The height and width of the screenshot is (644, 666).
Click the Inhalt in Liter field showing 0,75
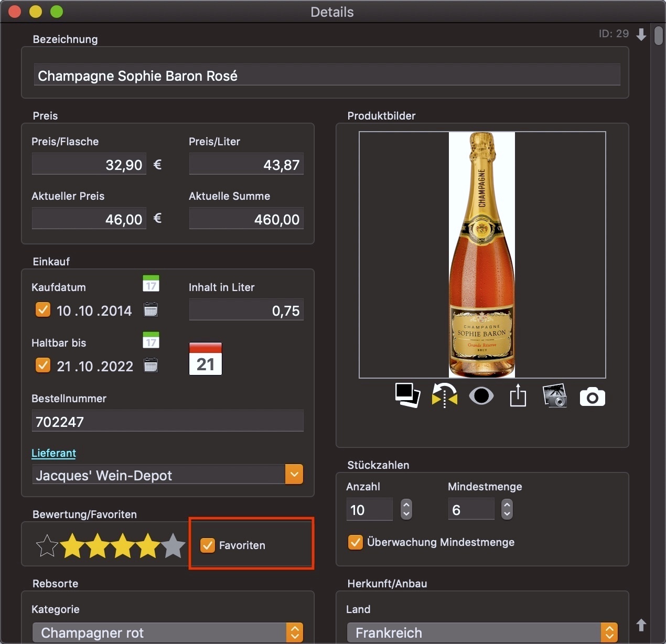click(246, 310)
